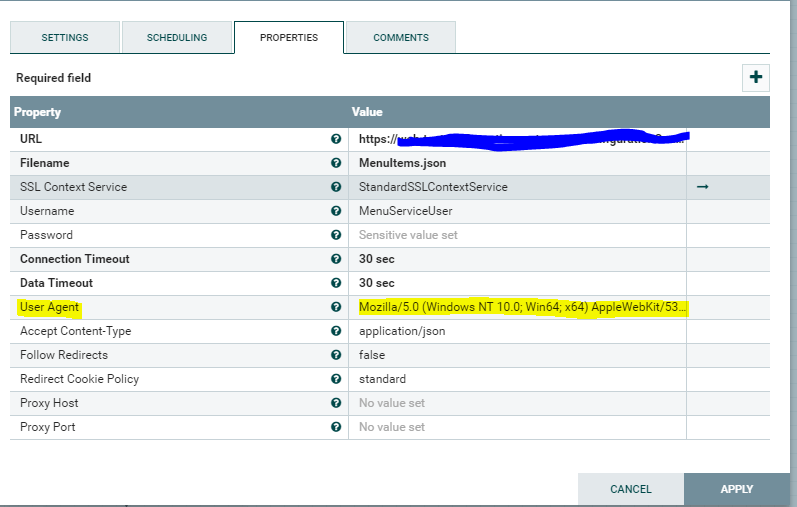The image size is (797, 507).
Task: Select the Proxy Port label
Action: (47, 427)
